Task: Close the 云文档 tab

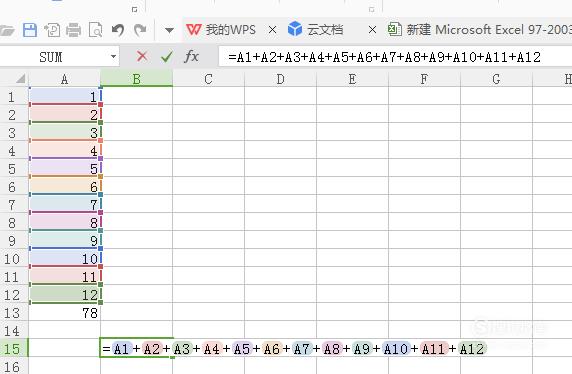Action: point(372,30)
